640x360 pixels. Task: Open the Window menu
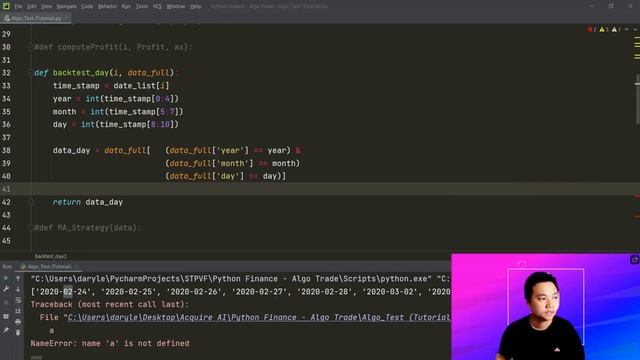(176, 7)
